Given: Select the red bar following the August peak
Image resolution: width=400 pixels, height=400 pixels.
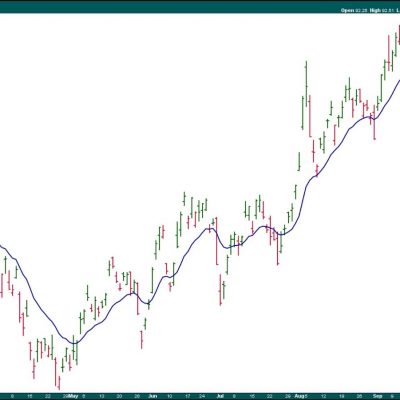Looking at the screenshot, I should [x=310, y=116].
